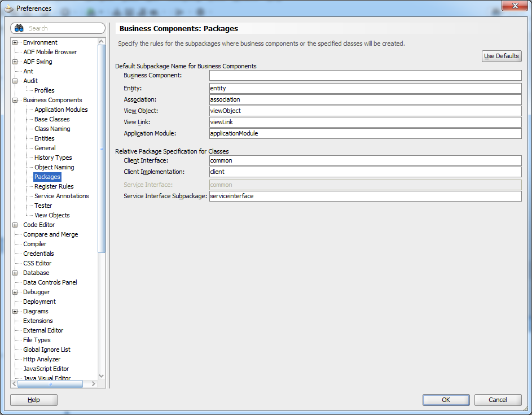Viewport: 532px width, 415px height.
Task: Confirm changes with OK
Action: 446,400
